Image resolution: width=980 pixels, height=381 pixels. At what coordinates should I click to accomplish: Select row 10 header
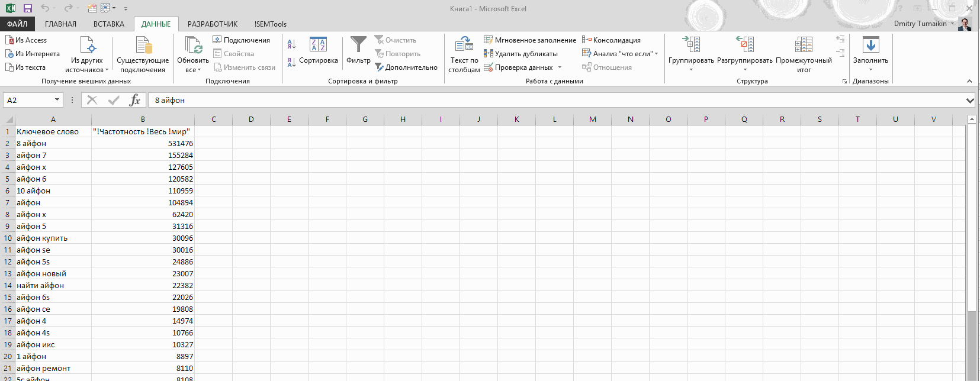coord(8,238)
